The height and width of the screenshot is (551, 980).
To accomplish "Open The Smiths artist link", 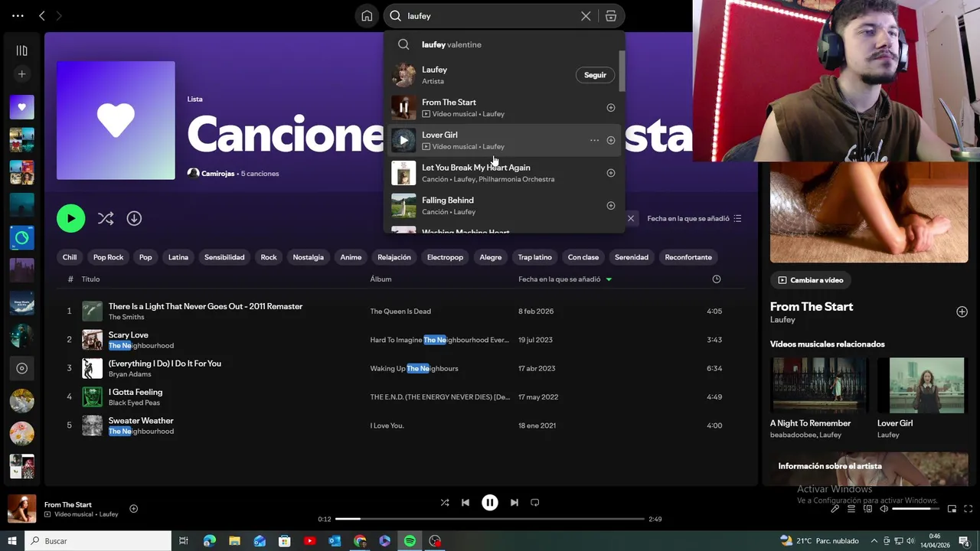I will [x=126, y=317].
